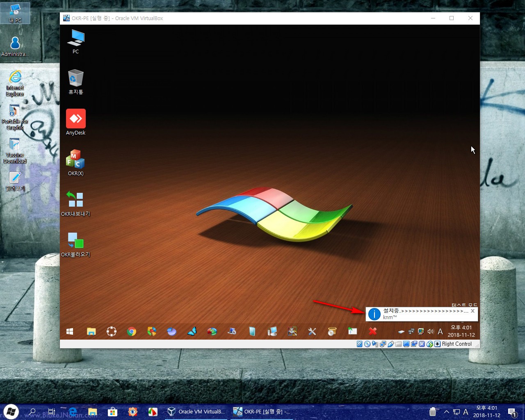Screen dimensions: 525x420
Task: Click VirtualBox network status indicator
Action: coord(383,344)
